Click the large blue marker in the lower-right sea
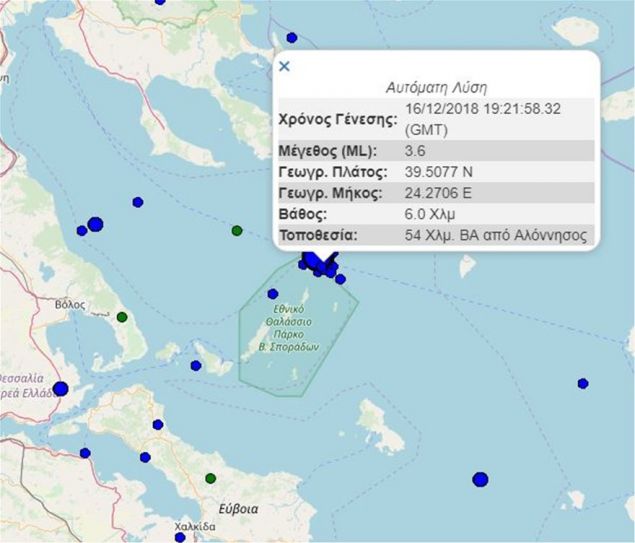This screenshot has height=543, width=635. pyautogui.click(x=480, y=479)
